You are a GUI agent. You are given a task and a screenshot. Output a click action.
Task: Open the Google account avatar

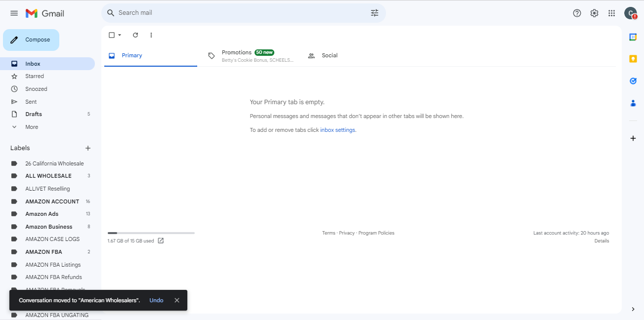(630, 13)
